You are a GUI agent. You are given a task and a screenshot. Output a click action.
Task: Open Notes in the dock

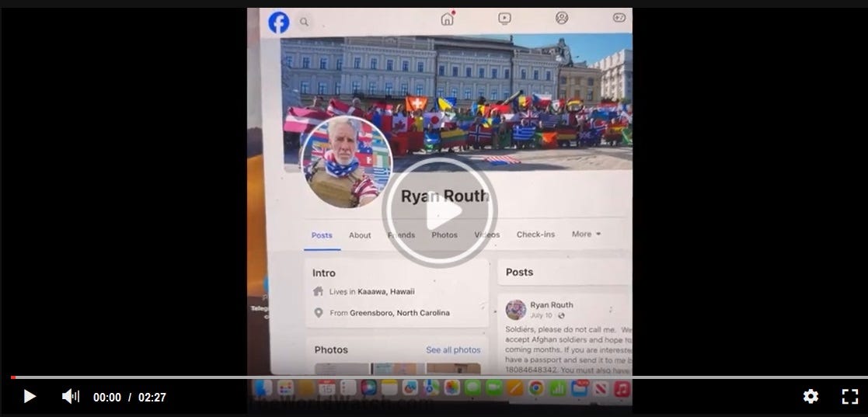coord(389,387)
